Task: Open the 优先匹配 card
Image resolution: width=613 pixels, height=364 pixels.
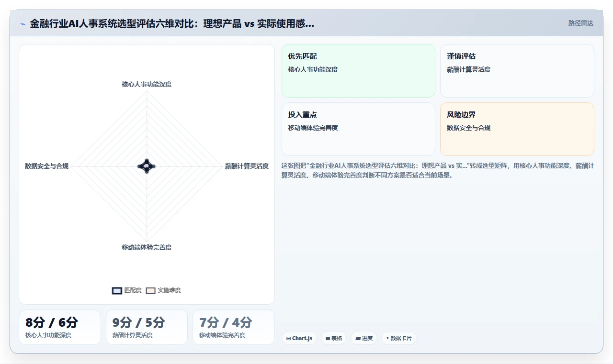Action: pyautogui.click(x=358, y=71)
